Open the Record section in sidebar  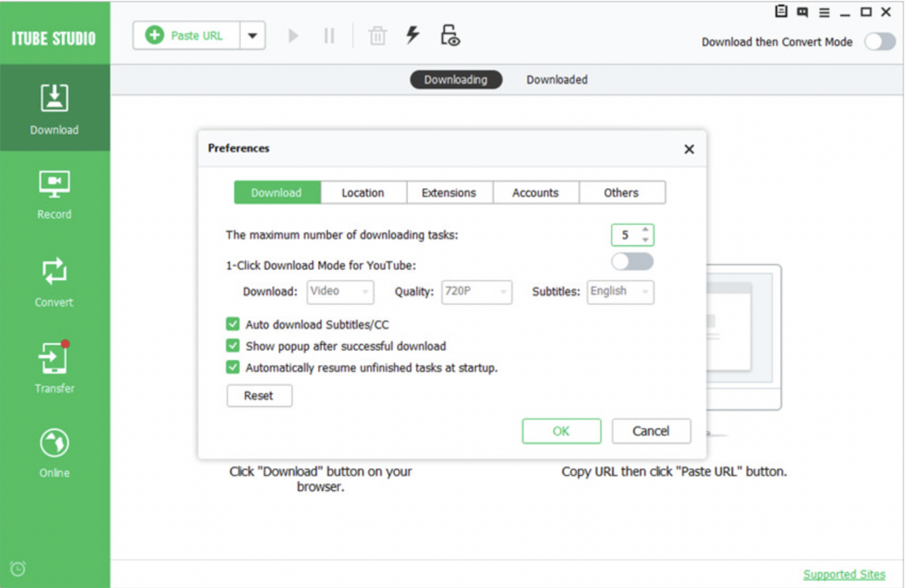54,194
